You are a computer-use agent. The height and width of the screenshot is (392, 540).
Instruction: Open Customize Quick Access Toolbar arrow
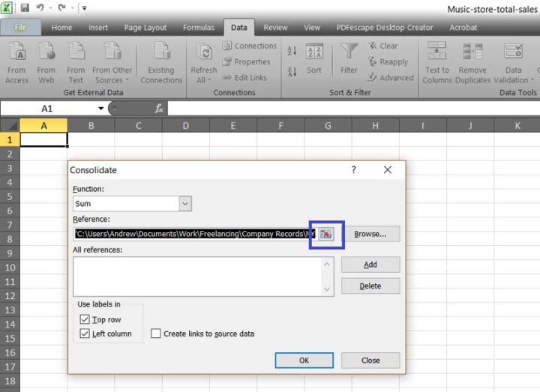[x=84, y=8]
